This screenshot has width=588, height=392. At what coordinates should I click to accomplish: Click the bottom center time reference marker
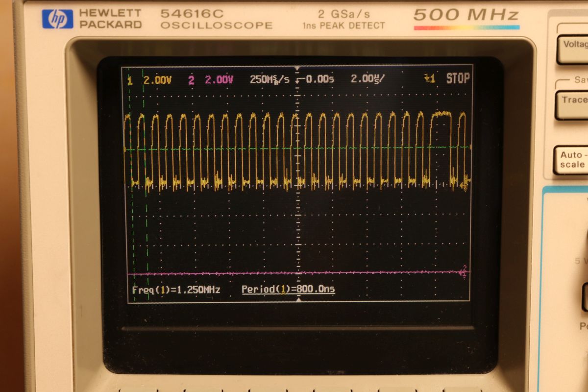[298, 299]
